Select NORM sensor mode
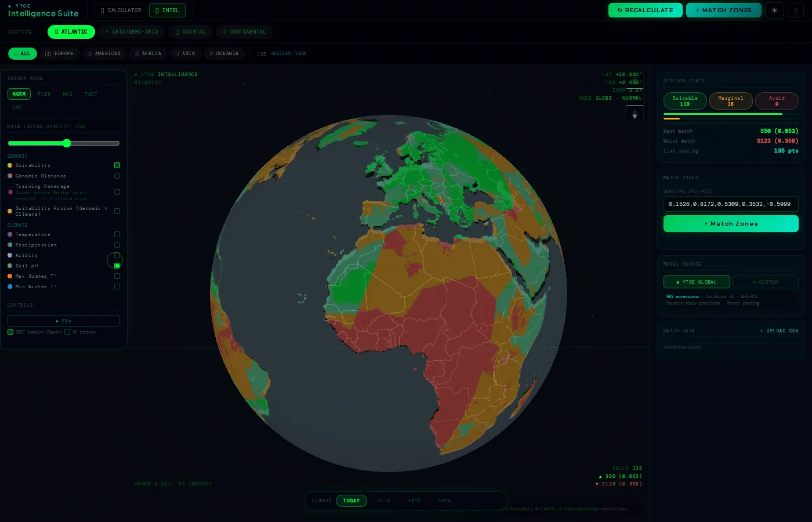812x522 pixels. click(x=19, y=94)
